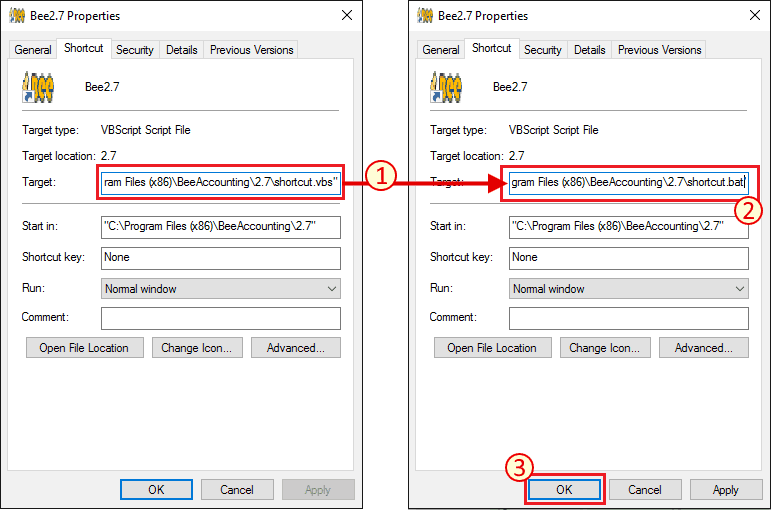
Task: Open the Details tab in the left window
Action: (x=182, y=50)
